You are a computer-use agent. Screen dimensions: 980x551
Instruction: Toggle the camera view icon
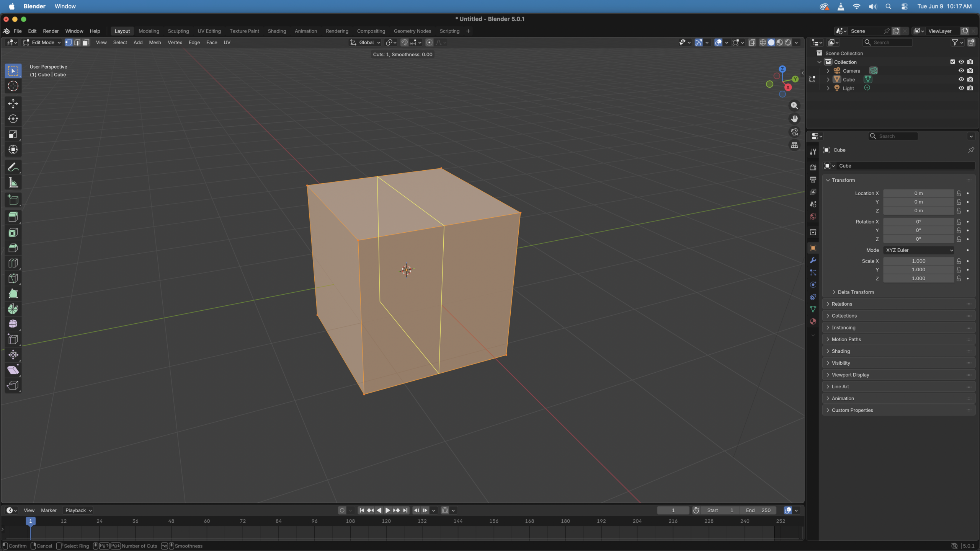(x=794, y=132)
